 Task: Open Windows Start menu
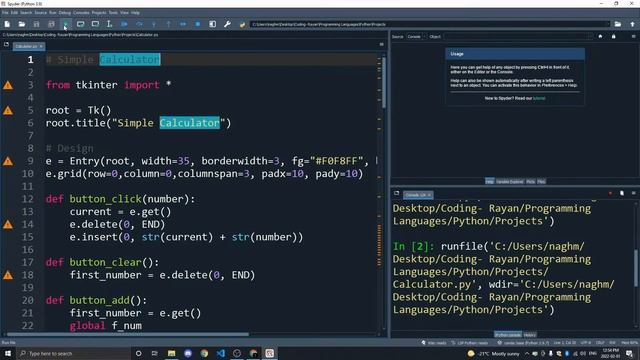[x=8, y=353]
